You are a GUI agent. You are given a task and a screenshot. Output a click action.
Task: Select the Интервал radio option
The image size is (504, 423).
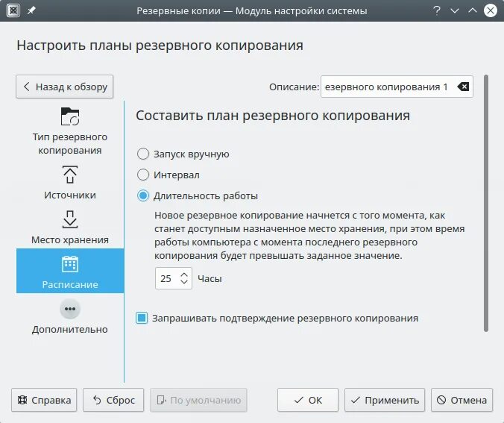[143, 175]
